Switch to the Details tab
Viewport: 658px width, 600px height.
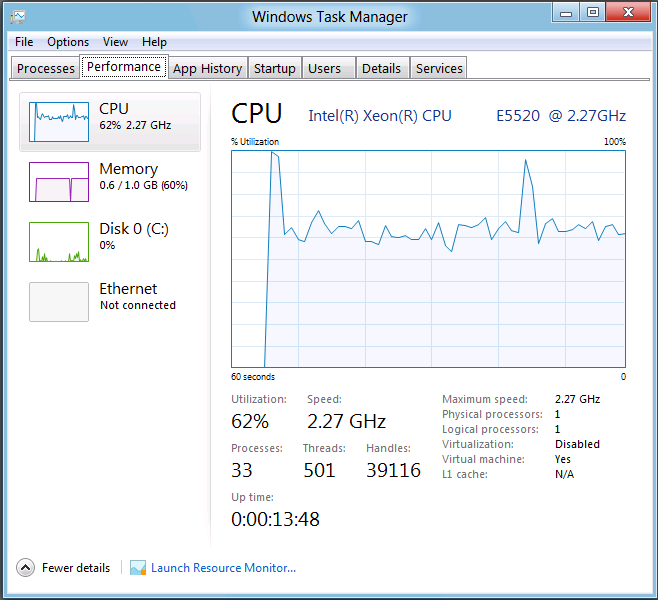click(x=382, y=68)
